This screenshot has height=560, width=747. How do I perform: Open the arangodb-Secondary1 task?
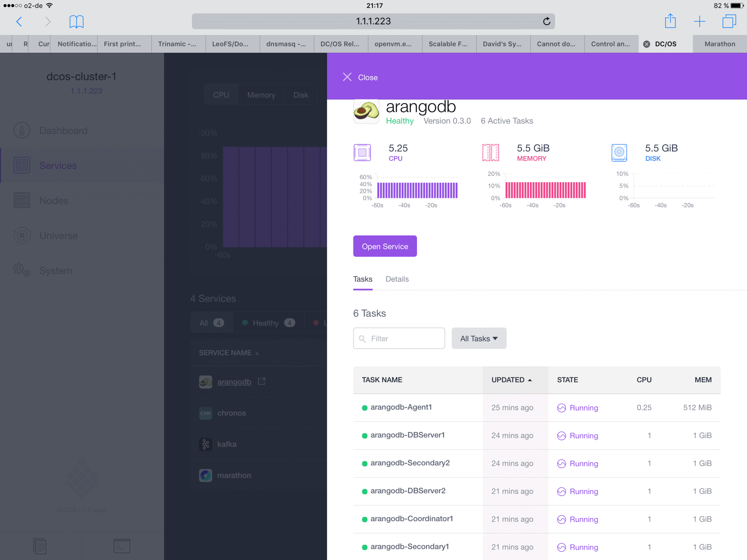click(x=409, y=546)
